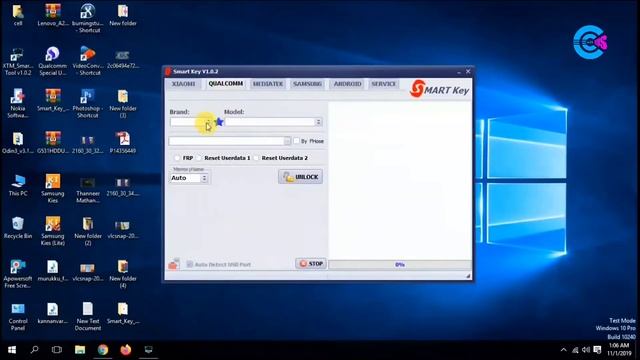The width and height of the screenshot is (640, 360).
Task: Click the UNLOCK button
Action: tap(300, 177)
